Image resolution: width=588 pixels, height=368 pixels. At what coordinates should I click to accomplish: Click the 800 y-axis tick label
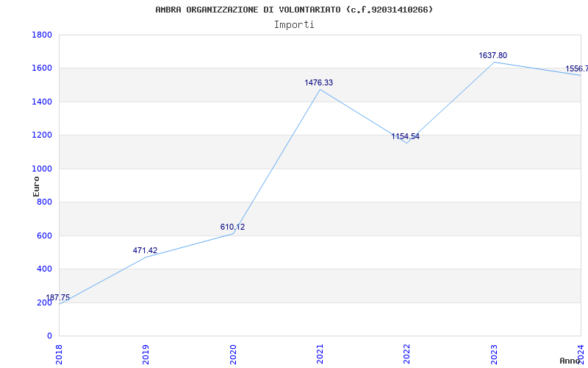[45, 202]
